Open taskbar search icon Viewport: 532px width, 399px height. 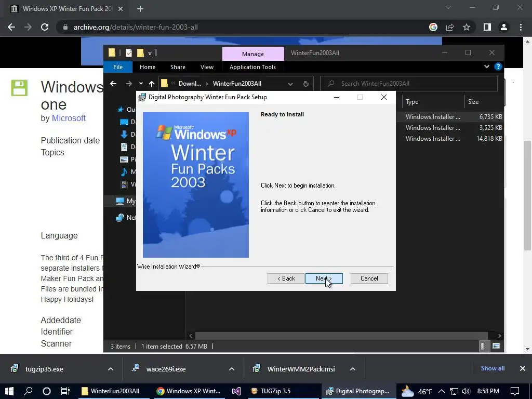(x=28, y=391)
